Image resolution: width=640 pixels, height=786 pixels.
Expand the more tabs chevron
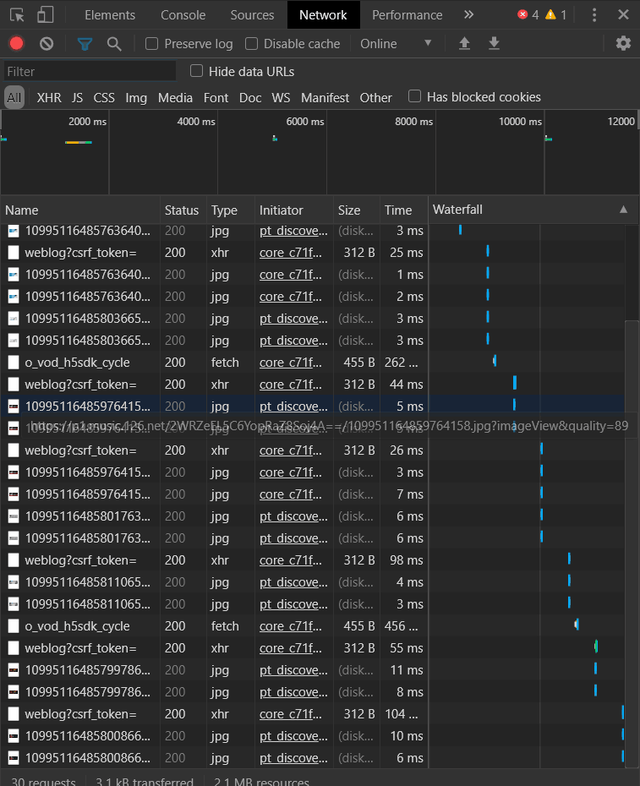click(468, 15)
